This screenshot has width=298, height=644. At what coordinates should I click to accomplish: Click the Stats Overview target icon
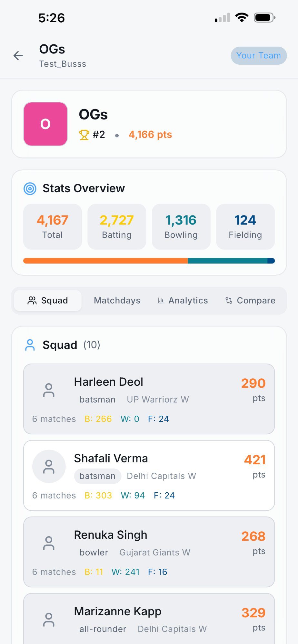click(x=30, y=189)
